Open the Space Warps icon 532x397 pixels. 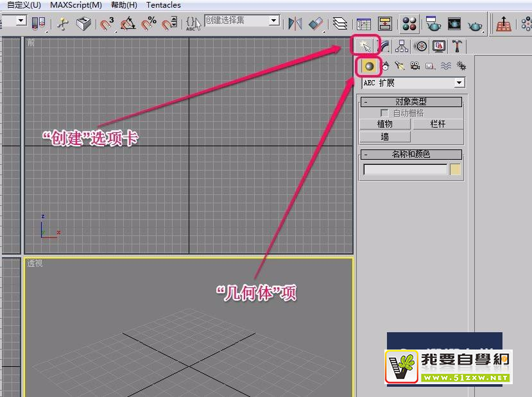(445, 65)
